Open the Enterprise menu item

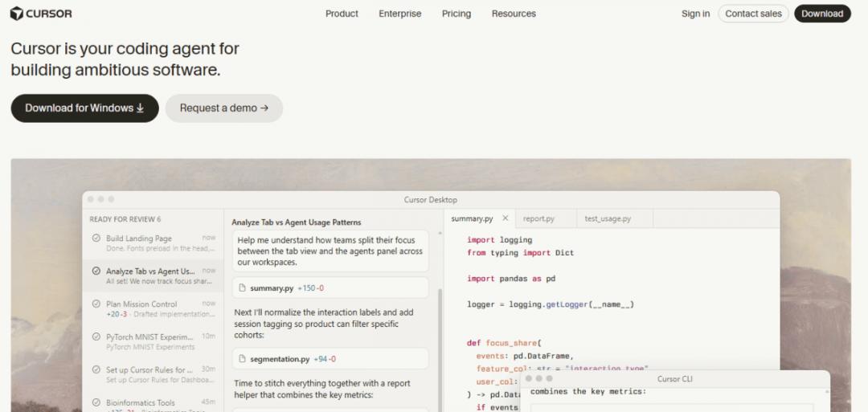(x=399, y=14)
